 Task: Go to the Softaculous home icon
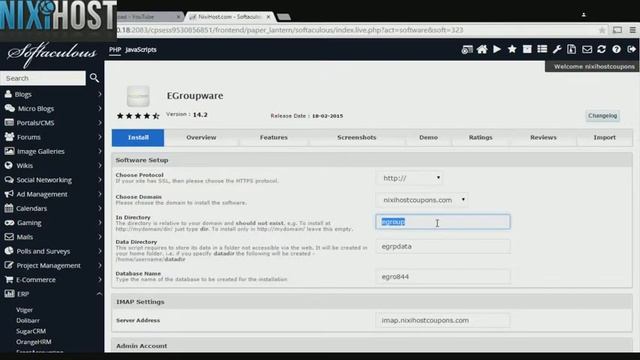click(x=482, y=49)
